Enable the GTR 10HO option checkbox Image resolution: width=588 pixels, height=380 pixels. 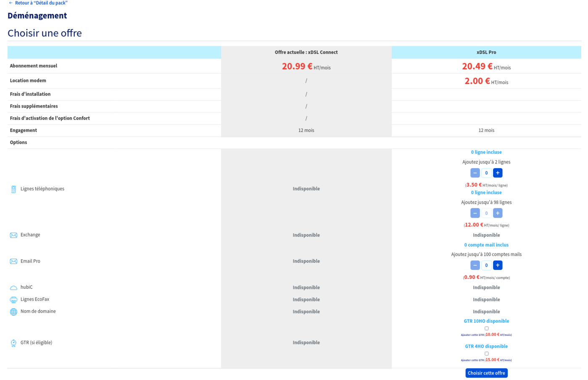(486, 328)
